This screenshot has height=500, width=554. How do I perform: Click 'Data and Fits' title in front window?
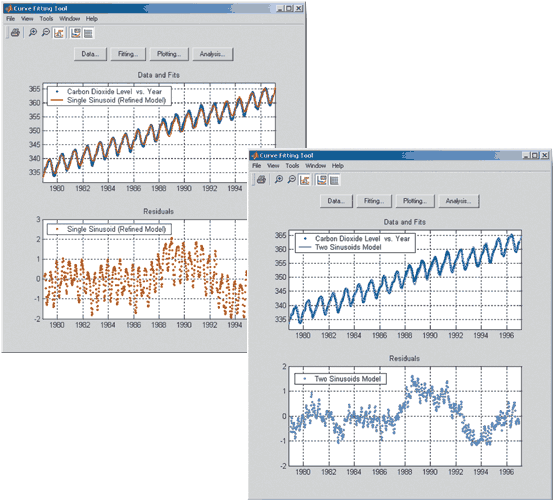(x=405, y=222)
